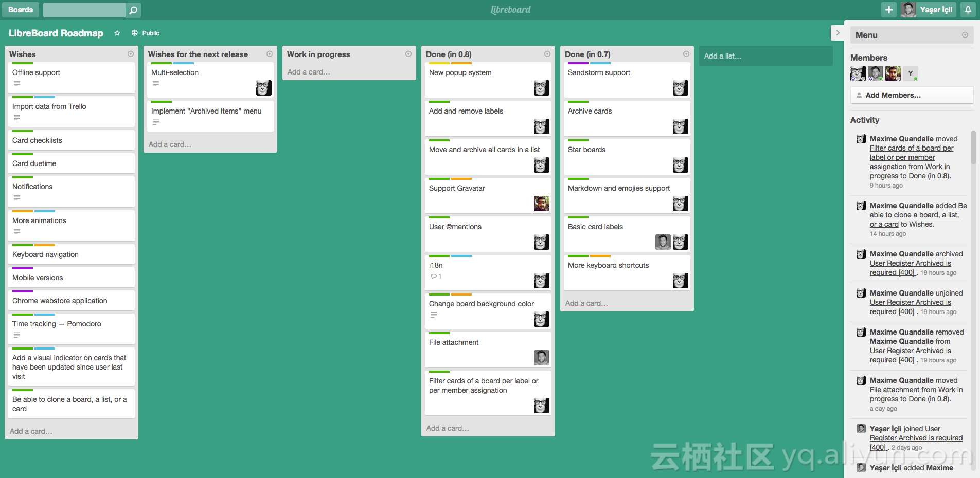Add a card to Wishes list

point(31,431)
